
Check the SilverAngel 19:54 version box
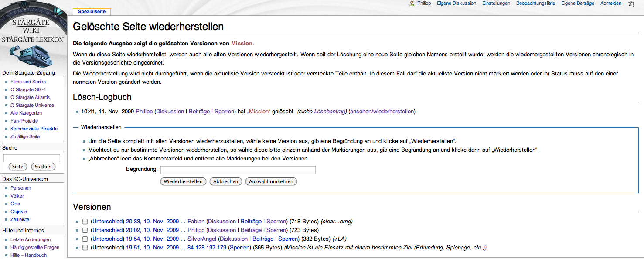[85, 239]
